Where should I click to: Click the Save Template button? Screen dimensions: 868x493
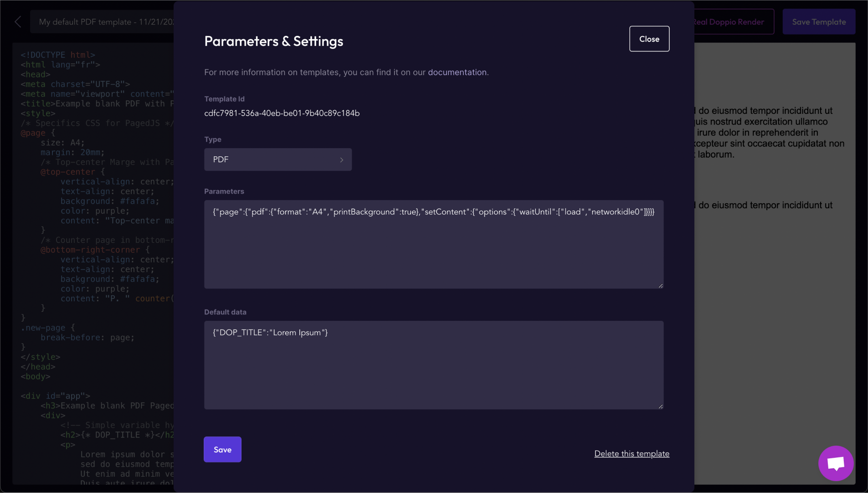818,21
